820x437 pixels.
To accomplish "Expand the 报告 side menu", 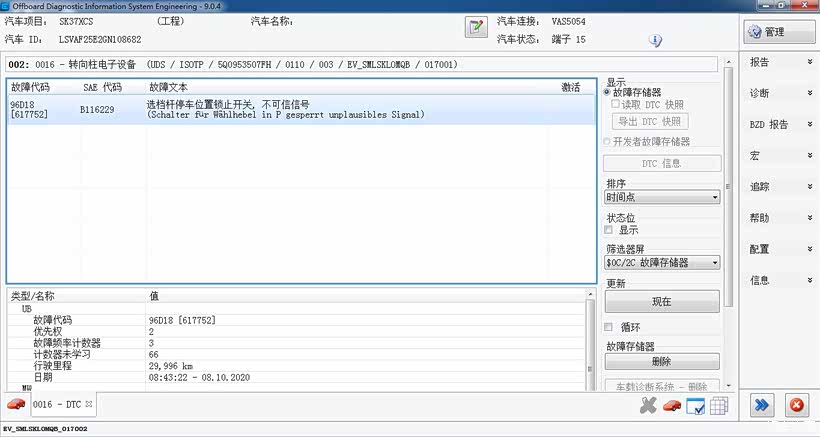I will pyautogui.click(x=780, y=62).
